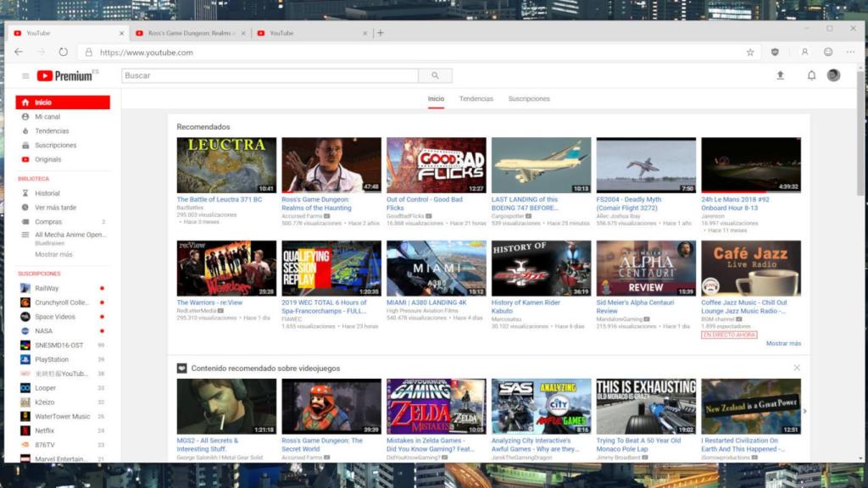
Task: Go back with browser back arrow
Action: click(19, 52)
